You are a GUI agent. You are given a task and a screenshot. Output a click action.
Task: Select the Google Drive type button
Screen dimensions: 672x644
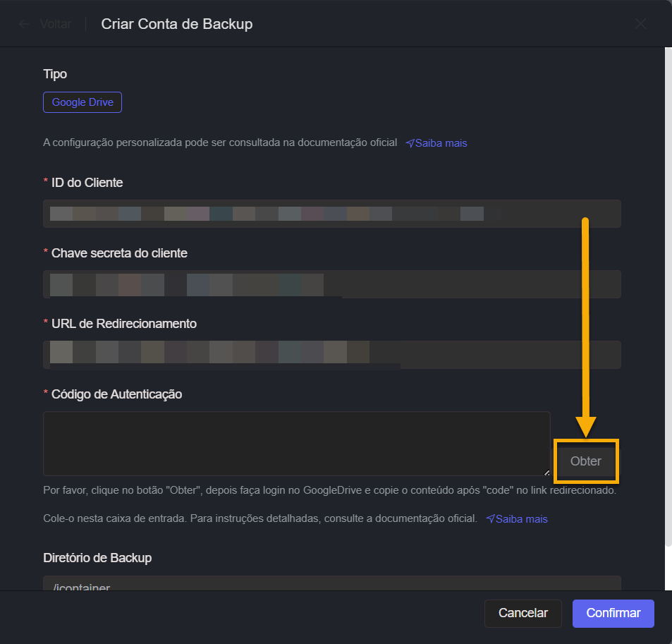click(x=83, y=102)
